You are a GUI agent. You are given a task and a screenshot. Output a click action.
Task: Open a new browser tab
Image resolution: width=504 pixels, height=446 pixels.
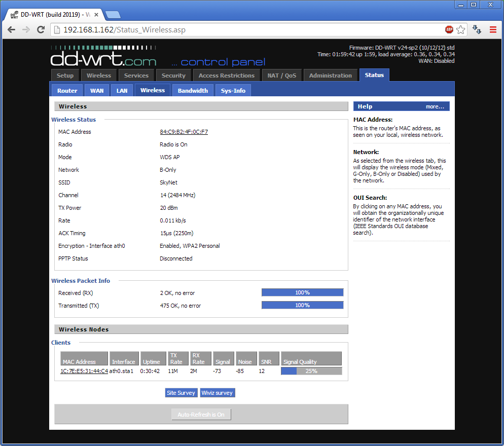pos(113,15)
